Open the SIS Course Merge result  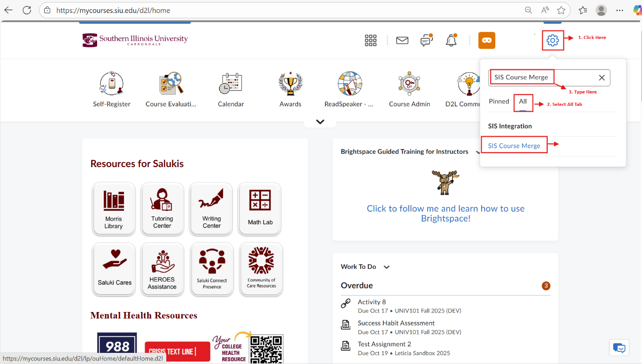point(514,145)
